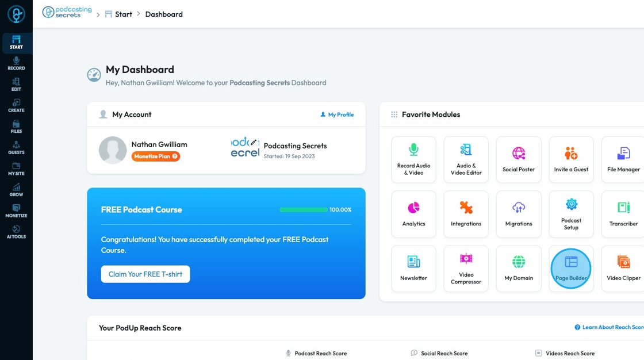This screenshot has width=644, height=360.
Task: Click Claim Your FREE T-shirt button
Action: pyautogui.click(x=145, y=274)
